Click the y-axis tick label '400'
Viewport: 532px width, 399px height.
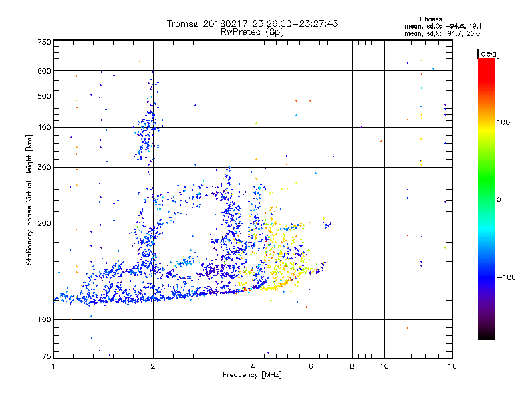click(x=45, y=128)
